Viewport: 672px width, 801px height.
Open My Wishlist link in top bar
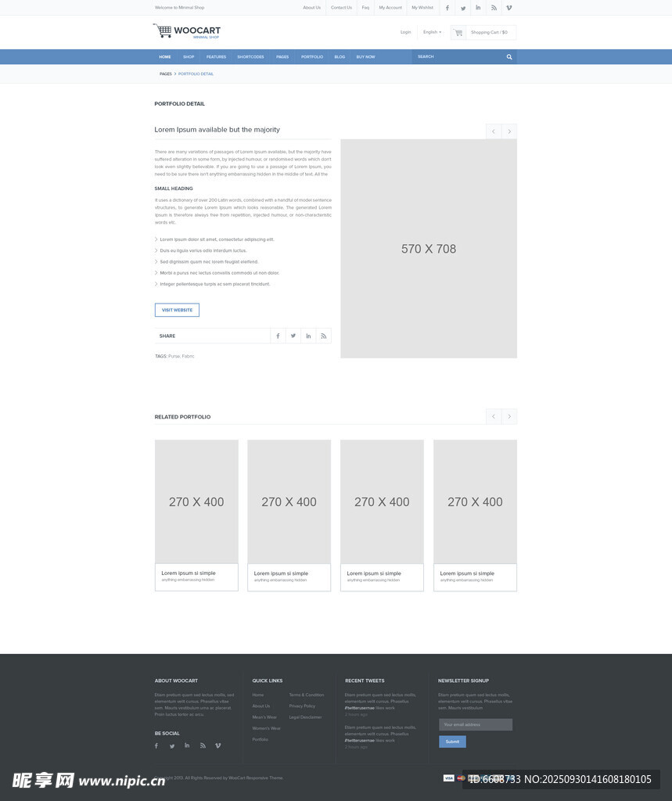pos(422,8)
